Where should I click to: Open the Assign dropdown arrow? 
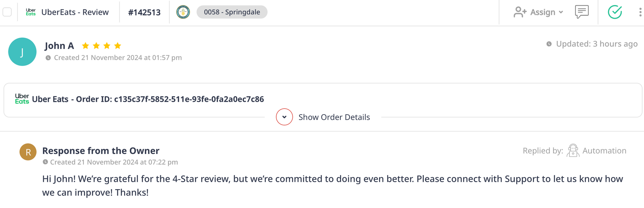(x=561, y=12)
